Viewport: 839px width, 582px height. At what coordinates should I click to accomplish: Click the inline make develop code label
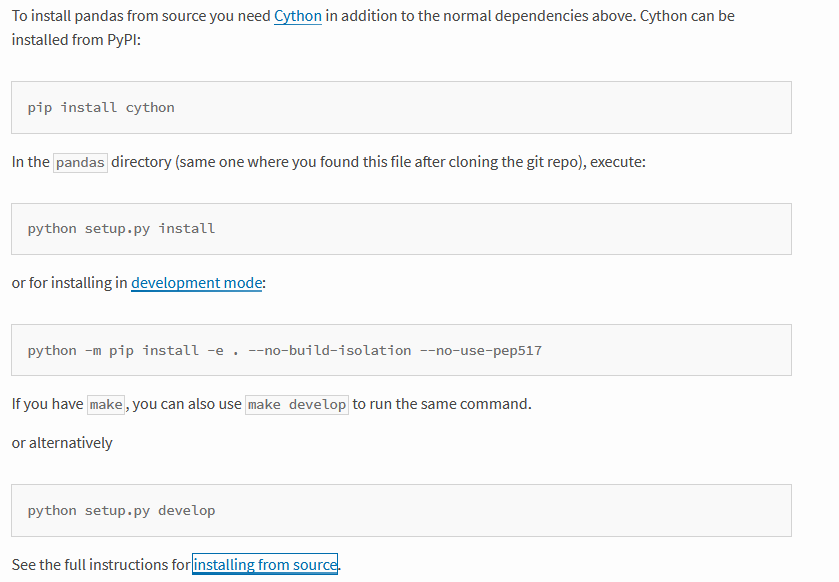(297, 404)
